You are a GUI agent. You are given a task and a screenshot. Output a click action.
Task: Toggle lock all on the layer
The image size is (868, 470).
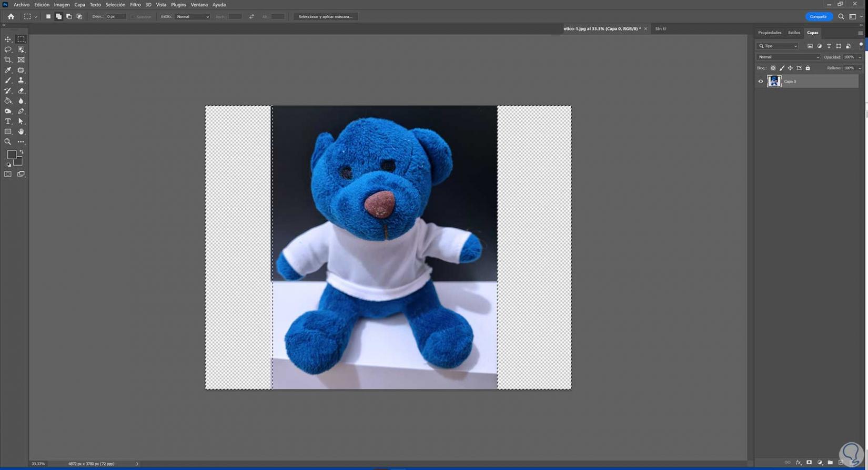point(808,68)
